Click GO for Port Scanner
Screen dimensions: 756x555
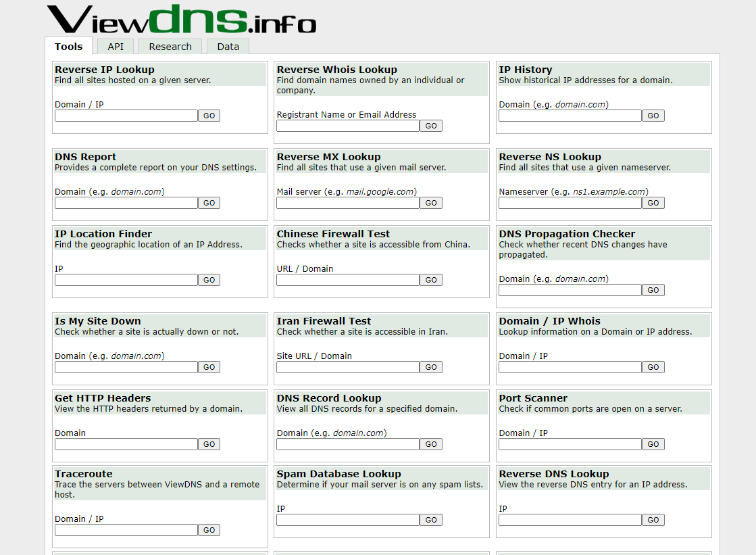(653, 445)
